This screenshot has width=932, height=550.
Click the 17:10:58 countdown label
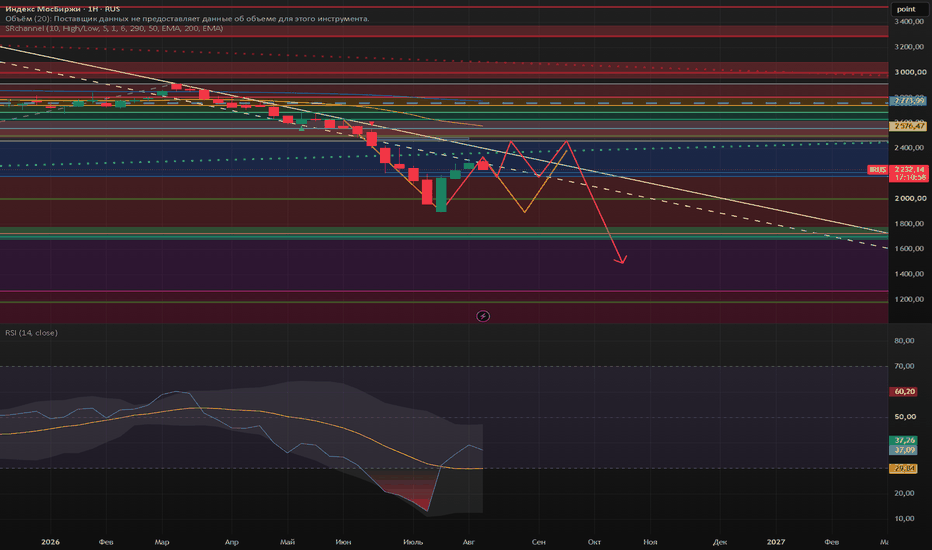coord(909,178)
